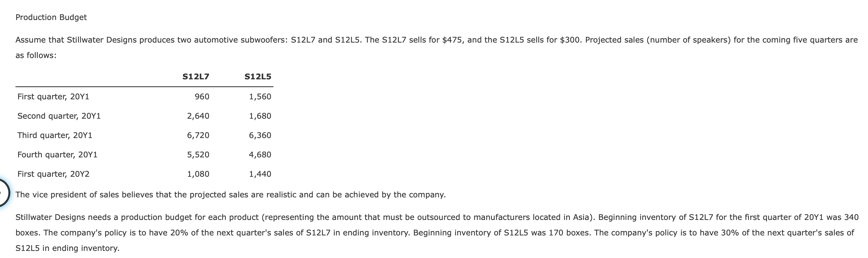Select the S12L5 column header
Viewport: 868px width, 258px height.
pyautogui.click(x=258, y=77)
